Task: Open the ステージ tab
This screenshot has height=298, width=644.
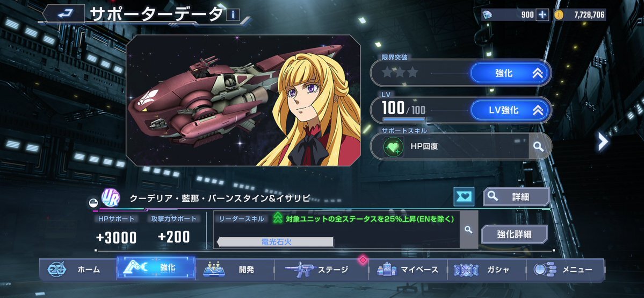Action: coord(321,270)
